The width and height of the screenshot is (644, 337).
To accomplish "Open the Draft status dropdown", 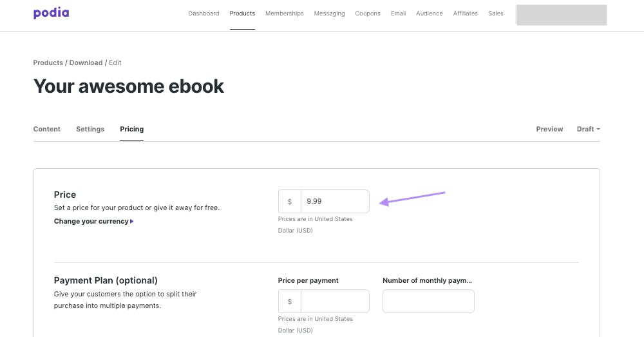I will [x=588, y=129].
